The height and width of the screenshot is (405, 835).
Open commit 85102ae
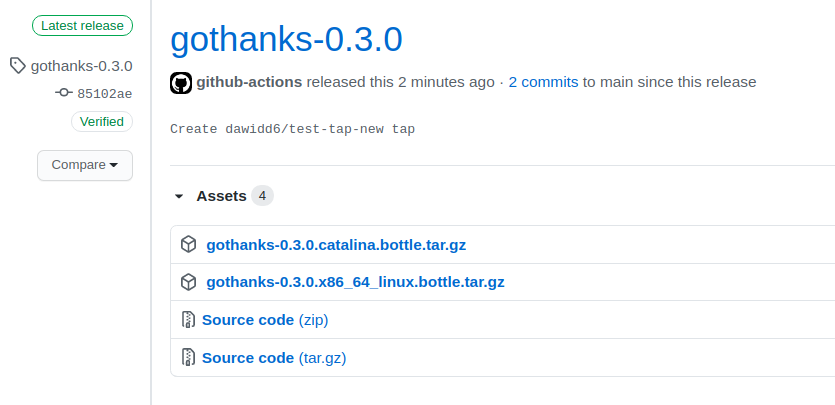point(104,94)
